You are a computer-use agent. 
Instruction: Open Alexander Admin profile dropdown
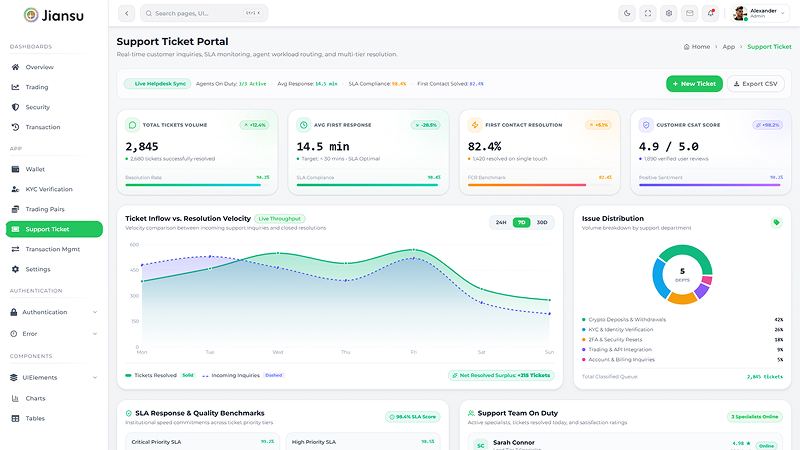pos(760,13)
